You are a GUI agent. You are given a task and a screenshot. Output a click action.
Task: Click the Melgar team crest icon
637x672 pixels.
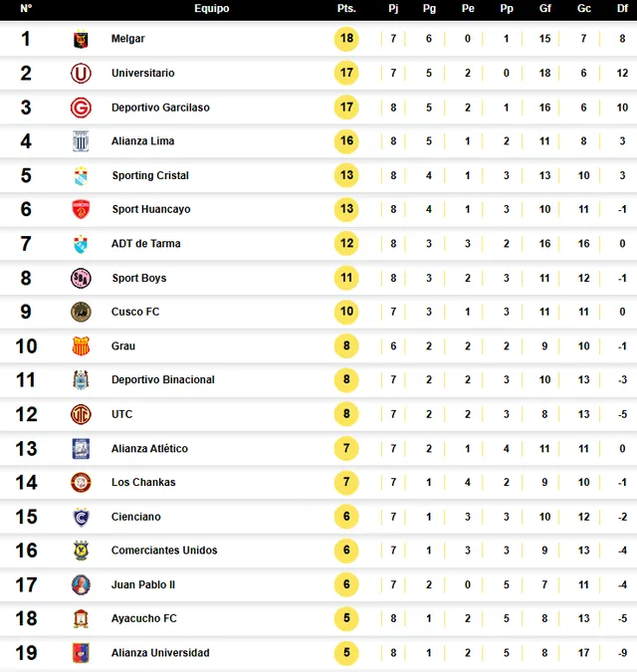(x=81, y=39)
